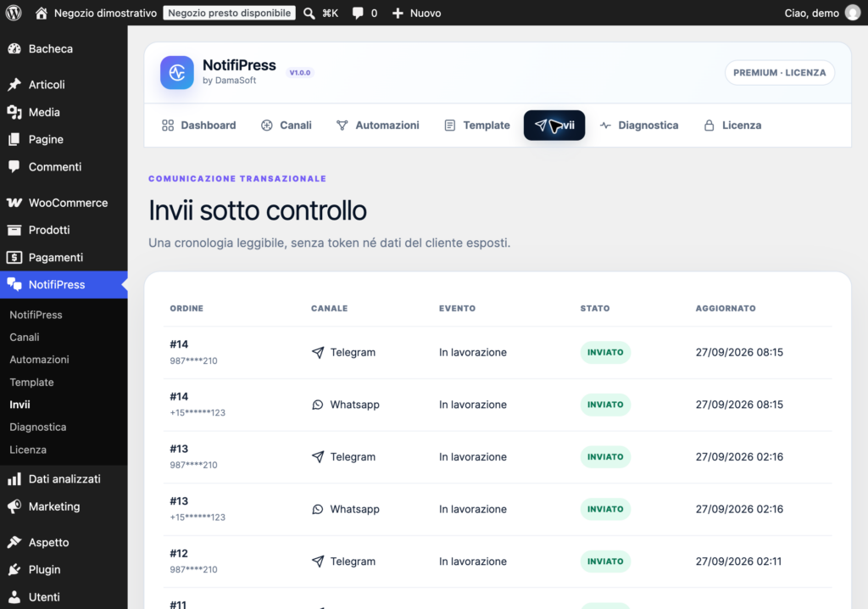
Task: Click the Aspetto paintbrush icon
Action: (x=14, y=542)
